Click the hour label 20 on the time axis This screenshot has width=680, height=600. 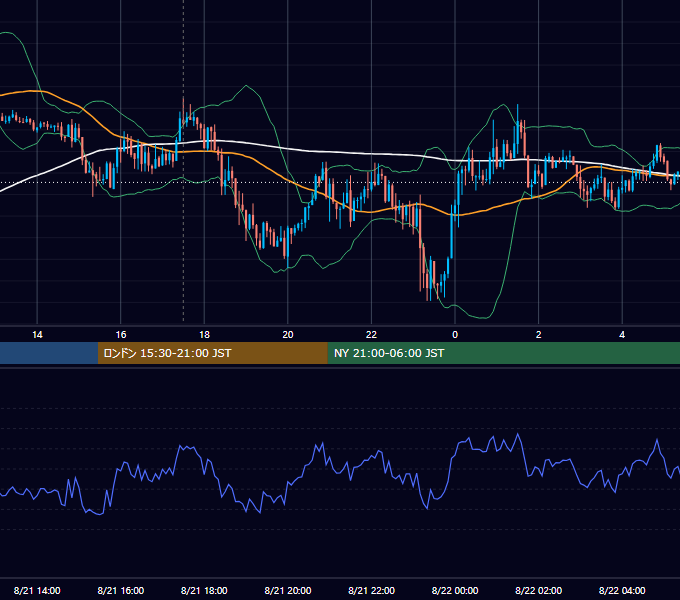pyautogui.click(x=288, y=335)
